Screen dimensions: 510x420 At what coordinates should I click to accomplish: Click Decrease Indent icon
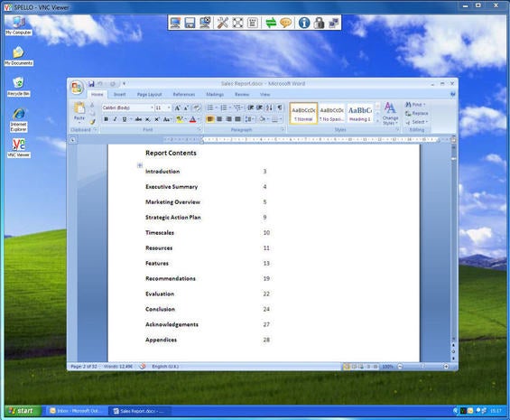click(251, 107)
